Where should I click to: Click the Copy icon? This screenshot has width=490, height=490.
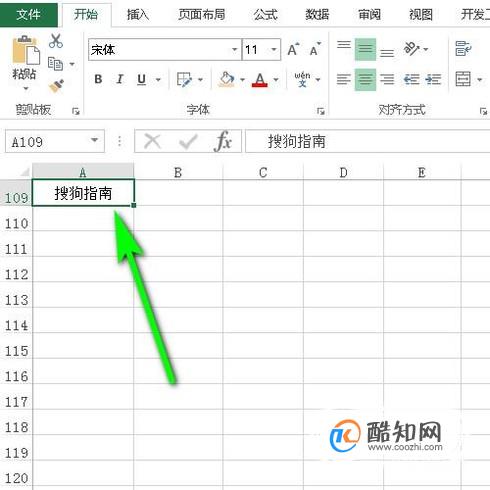55,64
